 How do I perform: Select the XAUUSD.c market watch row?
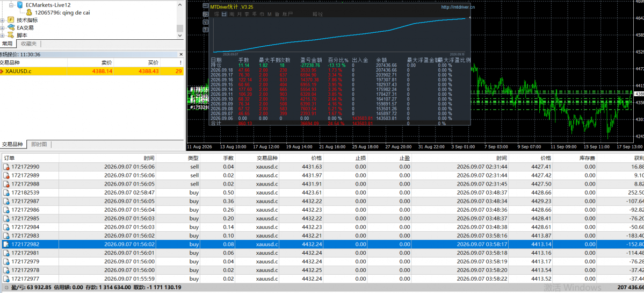[92, 71]
